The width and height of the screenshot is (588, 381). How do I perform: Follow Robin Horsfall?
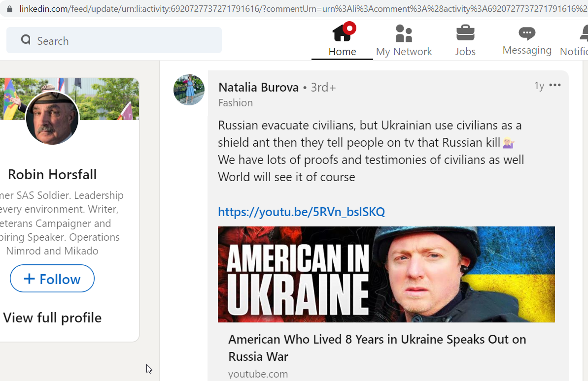click(x=52, y=278)
